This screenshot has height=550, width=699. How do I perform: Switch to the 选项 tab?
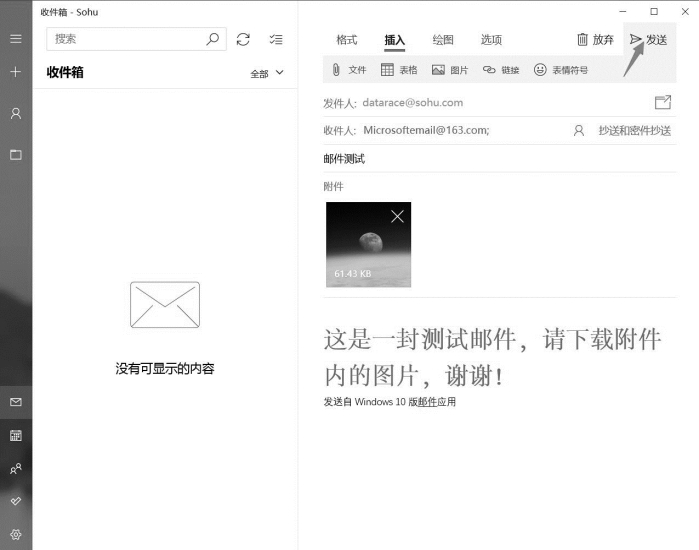491,40
